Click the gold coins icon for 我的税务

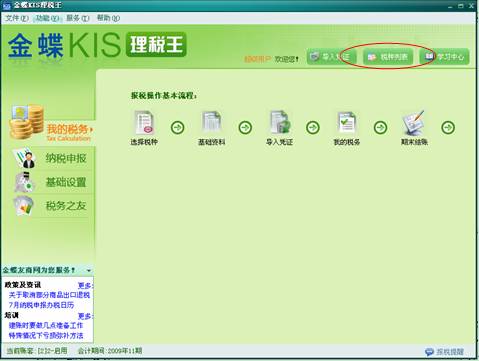tap(27, 122)
